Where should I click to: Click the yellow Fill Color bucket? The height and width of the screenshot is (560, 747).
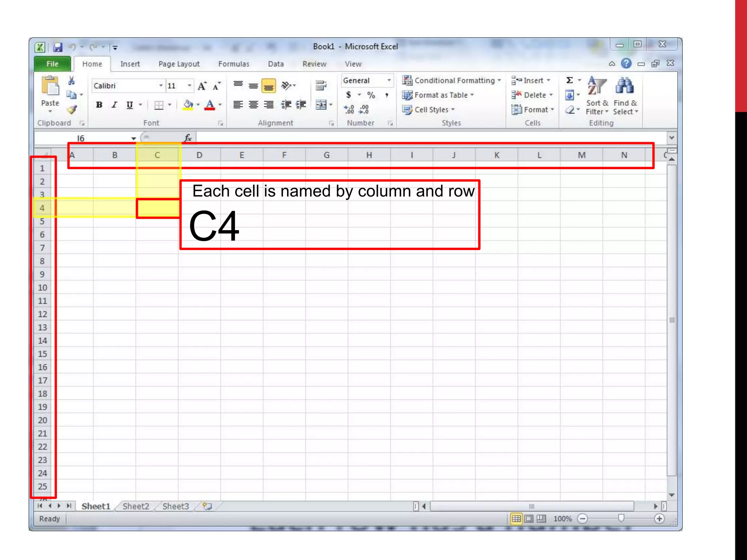[188, 105]
